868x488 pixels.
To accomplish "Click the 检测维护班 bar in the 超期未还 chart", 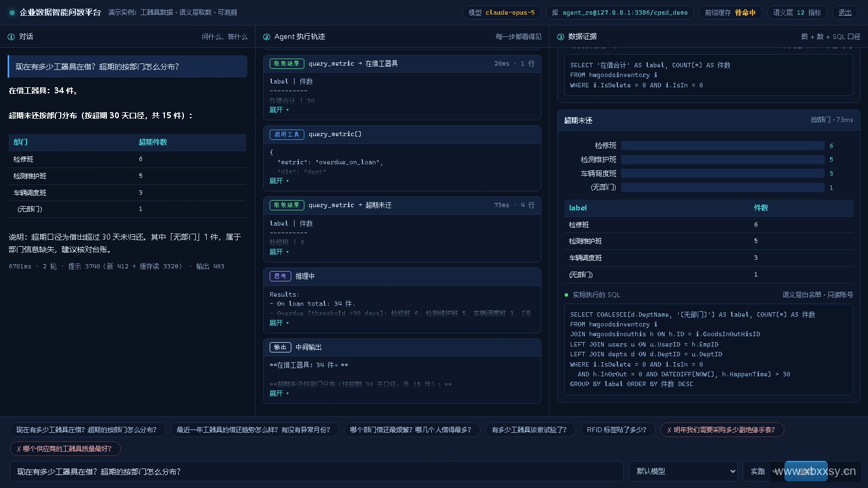I will tap(723, 160).
